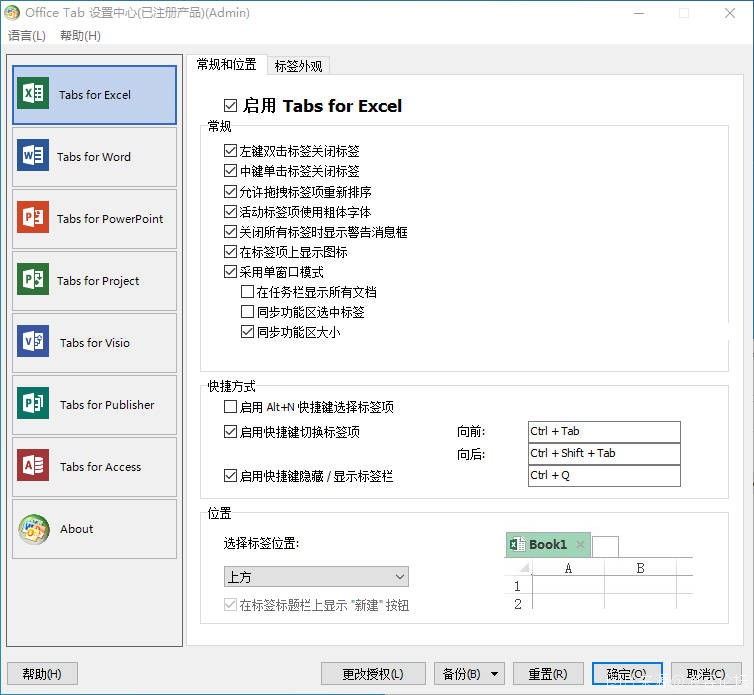754x695 pixels.
Task: Toggle 关闭所有标签时显示警告消息框 checkbox
Action: click(x=230, y=232)
